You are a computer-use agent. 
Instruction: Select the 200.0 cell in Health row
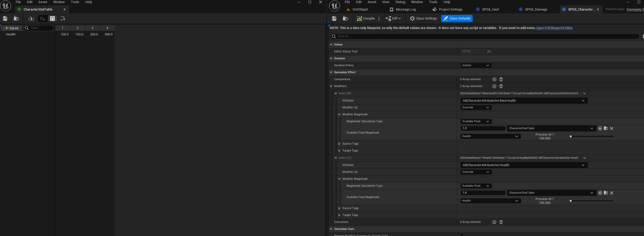[94, 34]
